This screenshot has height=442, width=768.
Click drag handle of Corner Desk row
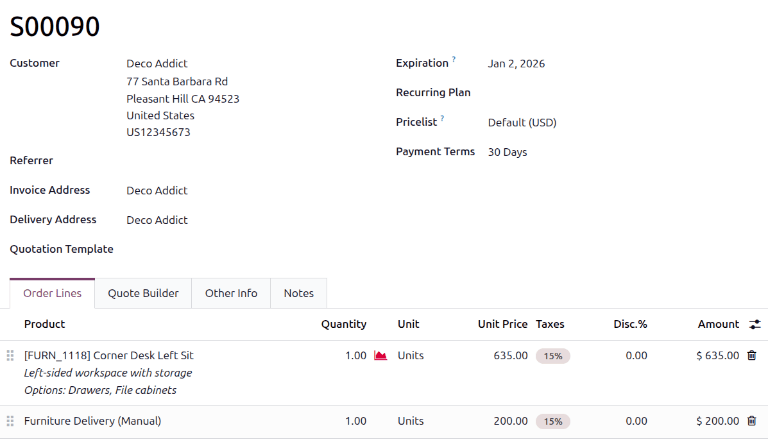pos(11,355)
